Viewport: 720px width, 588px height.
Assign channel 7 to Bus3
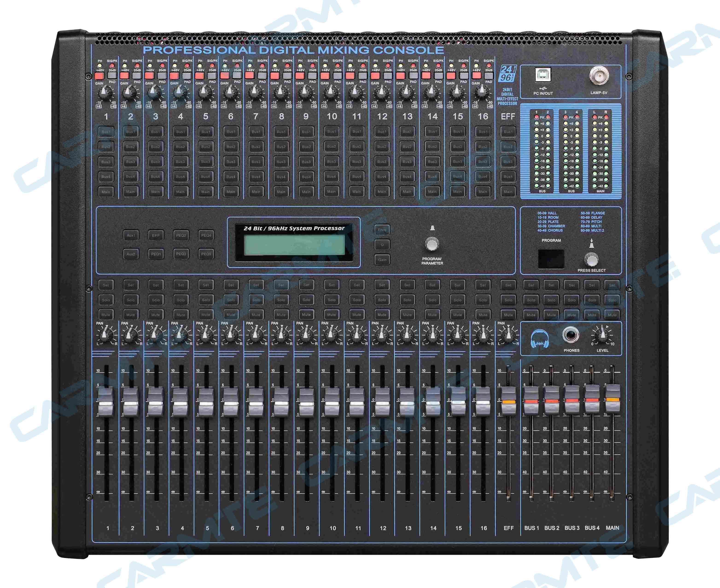coord(256,161)
